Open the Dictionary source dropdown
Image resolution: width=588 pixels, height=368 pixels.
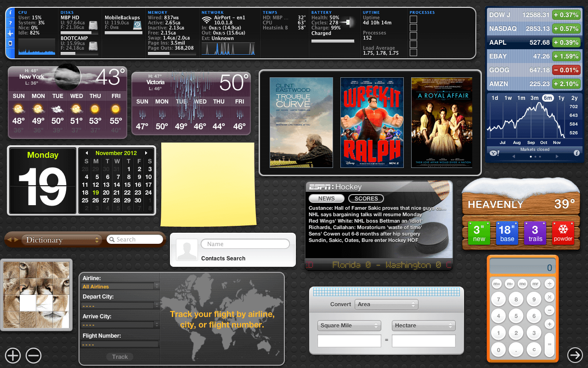(62, 240)
